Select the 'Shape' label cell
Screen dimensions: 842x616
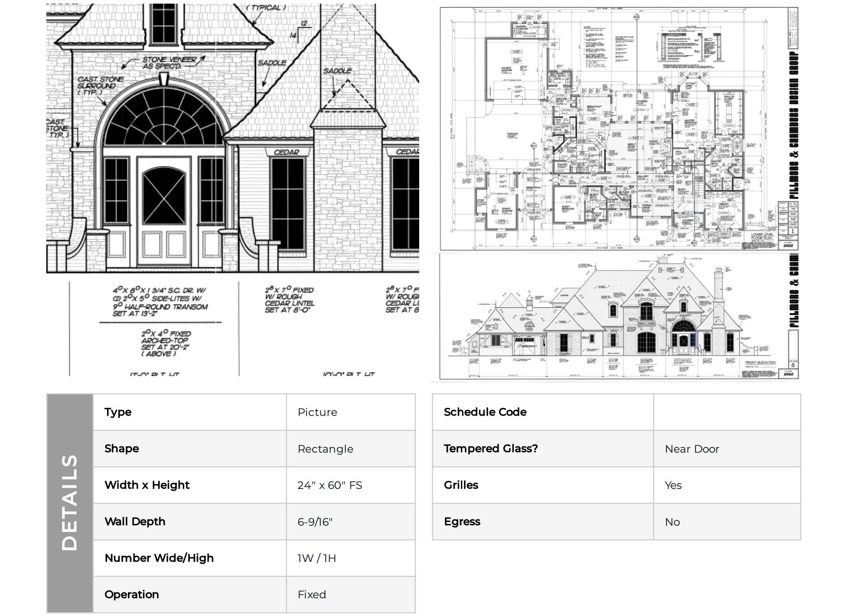tap(190, 449)
